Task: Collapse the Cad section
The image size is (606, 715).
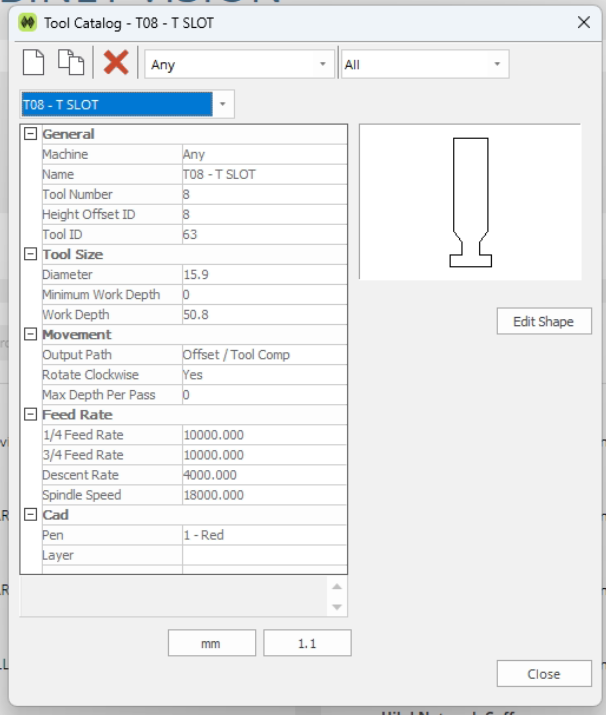Action: click(x=31, y=515)
